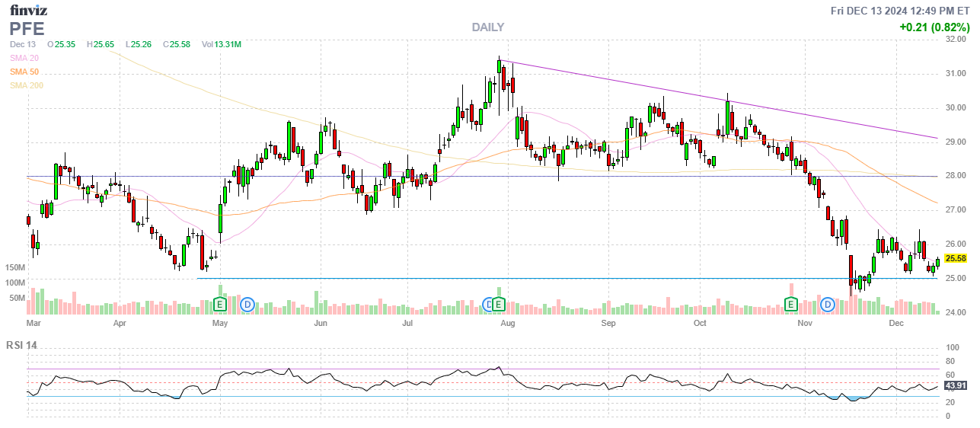Click the 50M volume axis label
This screenshot has height=428, width=980.
point(17,299)
